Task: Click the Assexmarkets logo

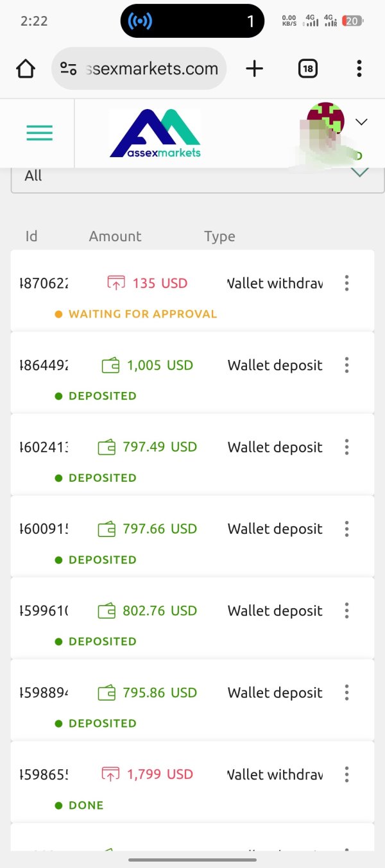Action: pyautogui.click(x=155, y=133)
